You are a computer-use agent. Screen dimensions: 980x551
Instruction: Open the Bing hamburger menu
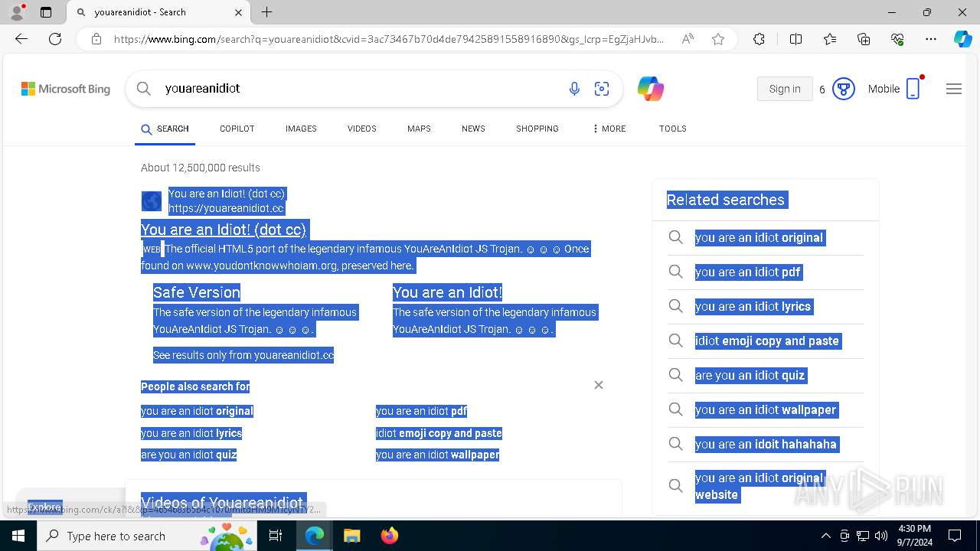click(x=953, y=89)
